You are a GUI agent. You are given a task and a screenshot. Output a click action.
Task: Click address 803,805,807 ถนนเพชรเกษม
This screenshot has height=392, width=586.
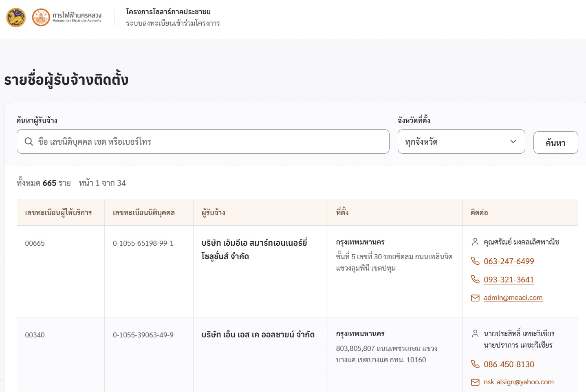coord(387,354)
